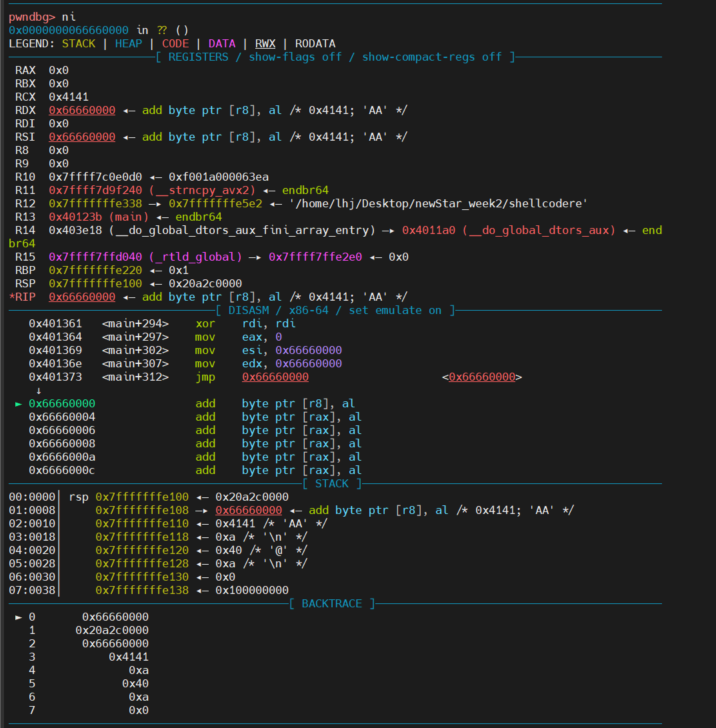Click the highlighted address 0x66660000 in disassembly

(62, 404)
